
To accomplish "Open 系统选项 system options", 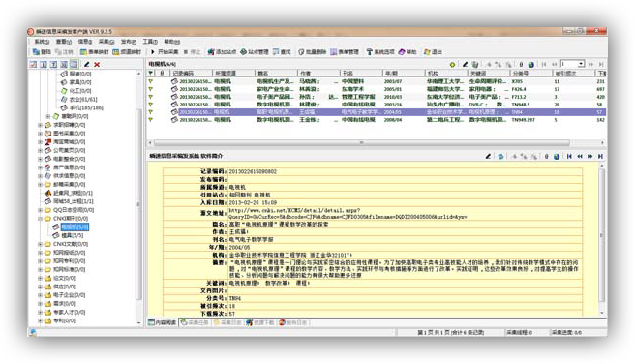I will [x=380, y=52].
